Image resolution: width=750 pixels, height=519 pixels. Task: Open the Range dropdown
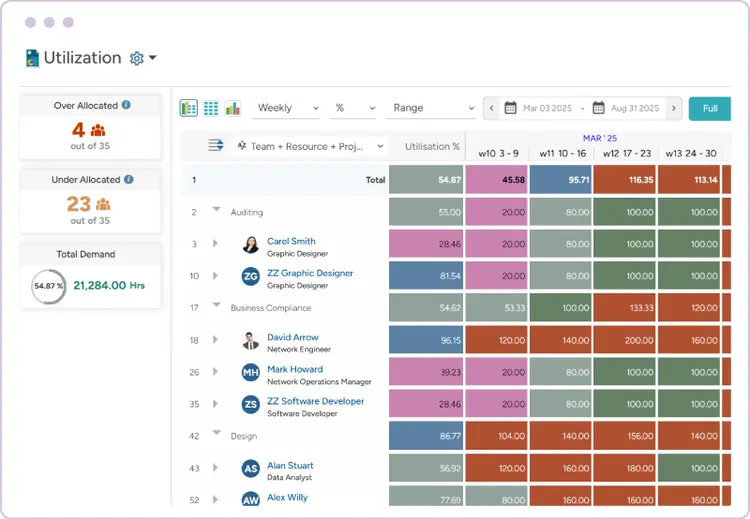432,108
